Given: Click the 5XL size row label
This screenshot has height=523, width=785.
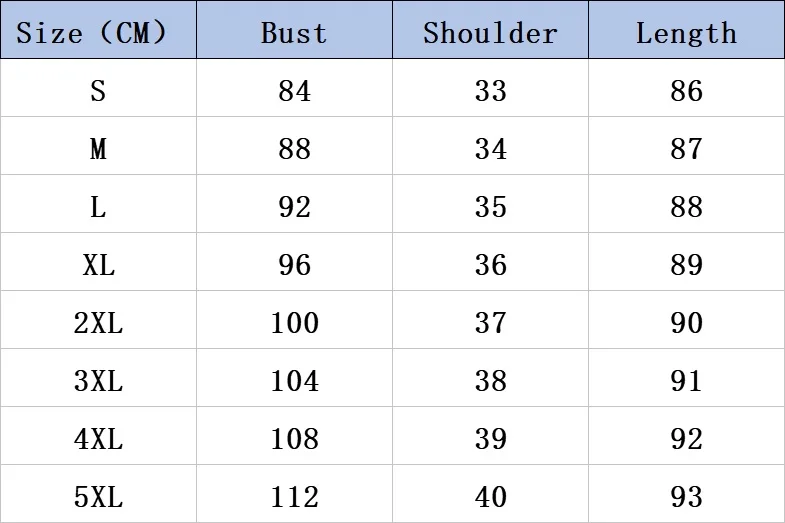Looking at the screenshot, I should click(98, 497).
